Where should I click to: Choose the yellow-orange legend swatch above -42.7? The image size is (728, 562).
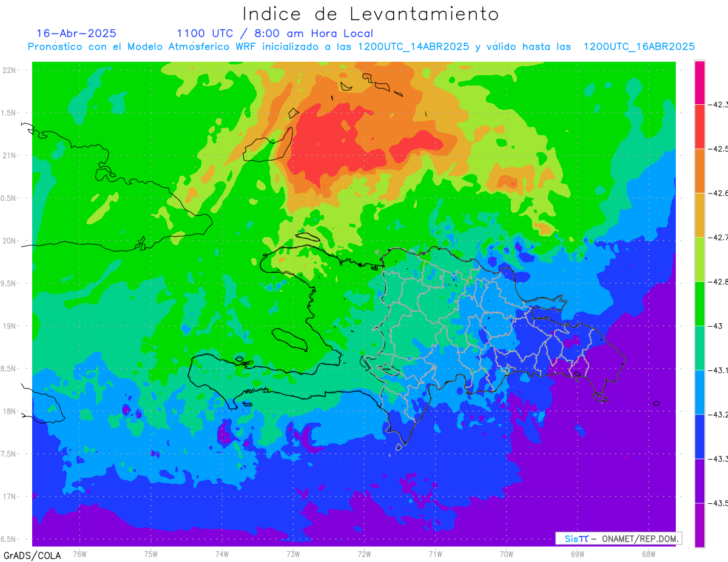[x=699, y=215]
